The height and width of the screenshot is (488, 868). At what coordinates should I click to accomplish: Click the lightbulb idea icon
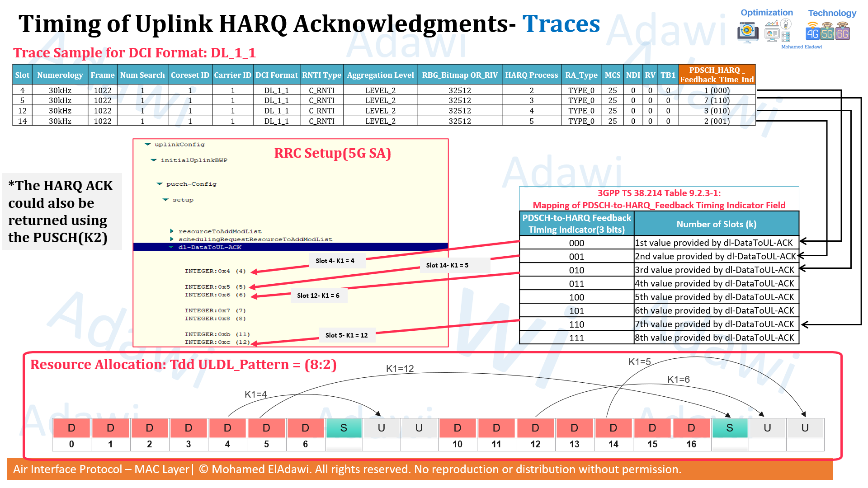[786, 24]
